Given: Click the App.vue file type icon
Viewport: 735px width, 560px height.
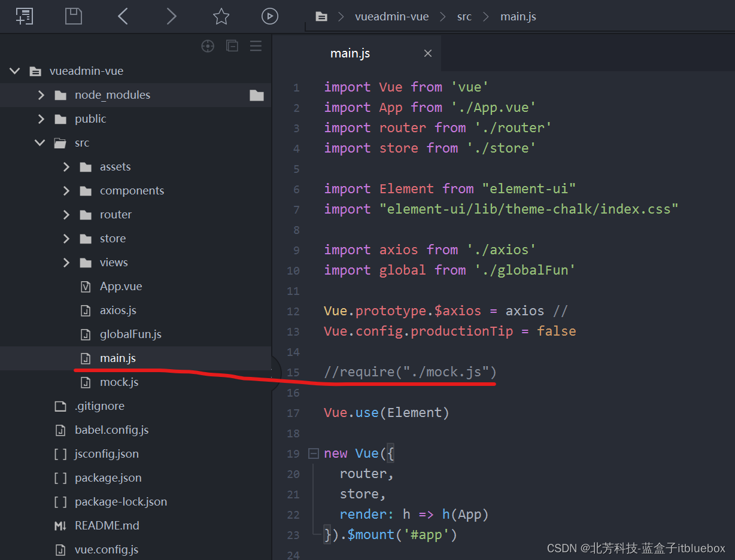Looking at the screenshot, I should pyautogui.click(x=86, y=287).
